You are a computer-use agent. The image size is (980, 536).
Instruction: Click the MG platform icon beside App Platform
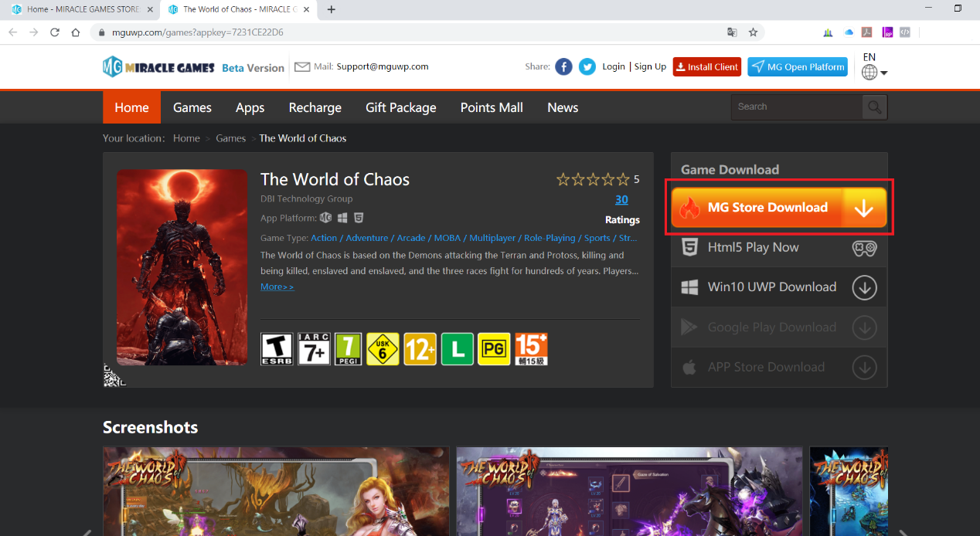(326, 218)
